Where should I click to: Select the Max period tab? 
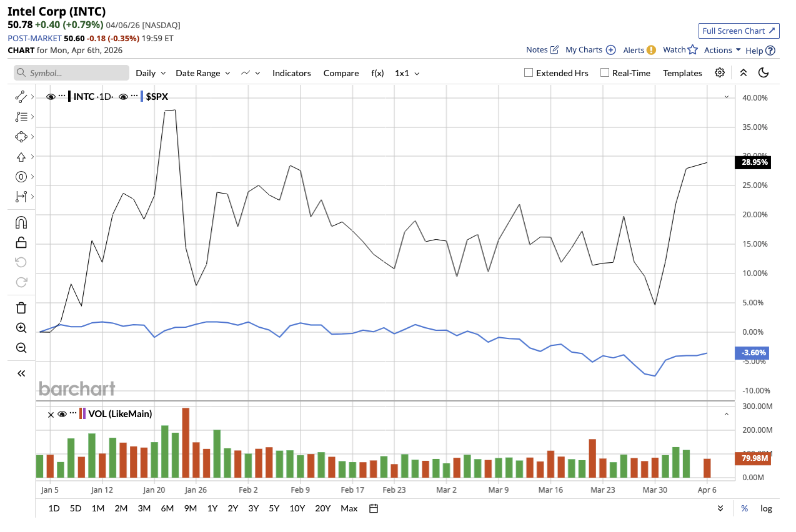[349, 508]
